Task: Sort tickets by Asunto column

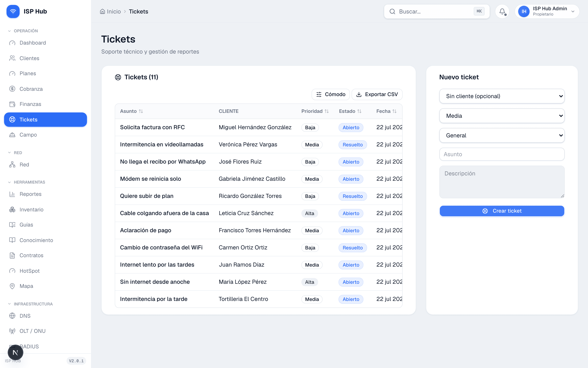Action: (x=131, y=111)
